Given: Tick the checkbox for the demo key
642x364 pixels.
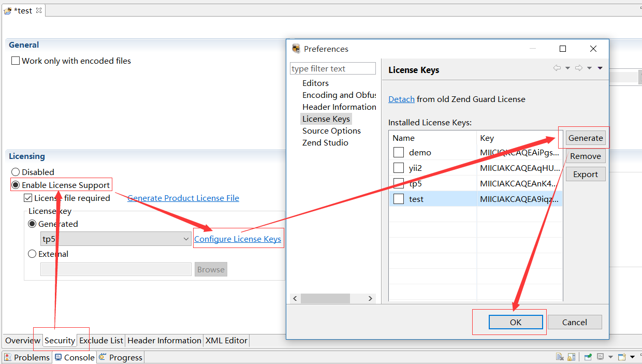Looking at the screenshot, I should (x=398, y=152).
